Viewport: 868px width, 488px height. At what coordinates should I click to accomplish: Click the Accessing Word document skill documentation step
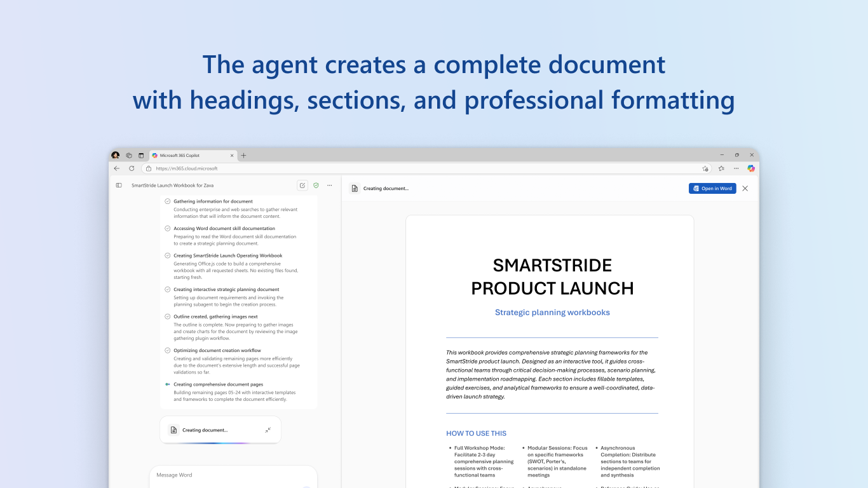coord(224,228)
